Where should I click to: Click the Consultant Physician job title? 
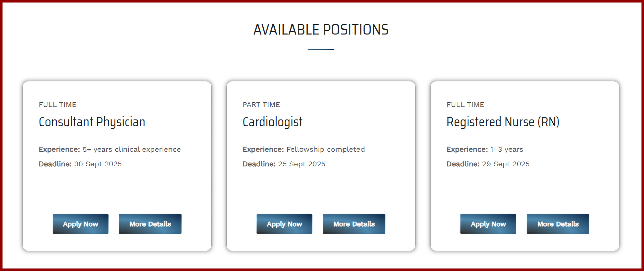pos(92,122)
